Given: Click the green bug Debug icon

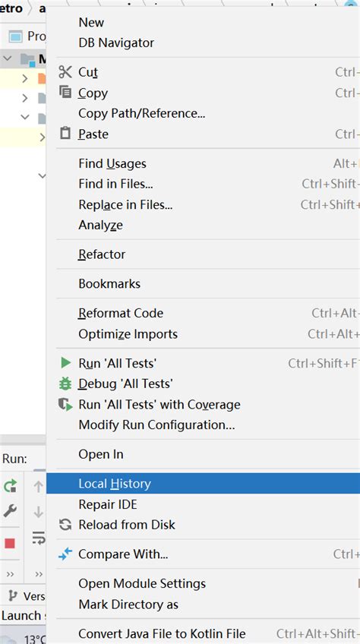Looking at the screenshot, I should click(65, 384).
